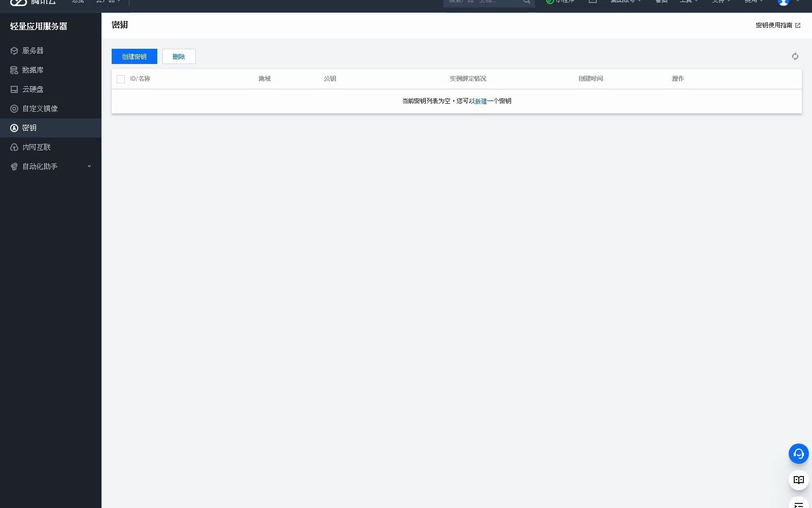Tick the select-all checkbox in table header

pos(121,79)
